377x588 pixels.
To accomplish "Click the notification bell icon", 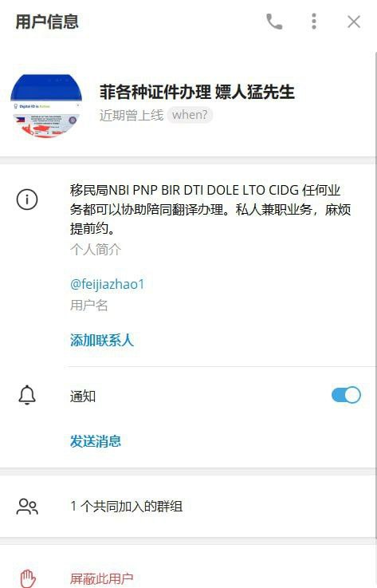I will coord(27,395).
